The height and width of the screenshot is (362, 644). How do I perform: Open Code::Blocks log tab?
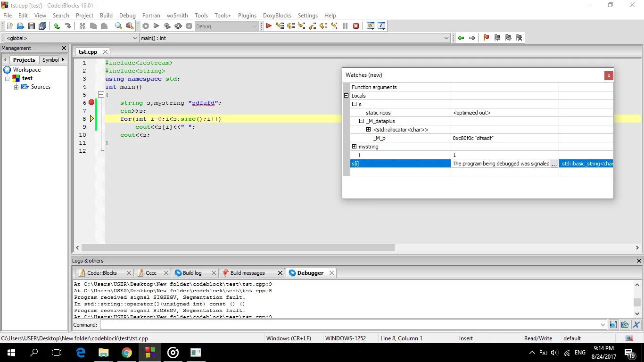pyautogui.click(x=102, y=273)
